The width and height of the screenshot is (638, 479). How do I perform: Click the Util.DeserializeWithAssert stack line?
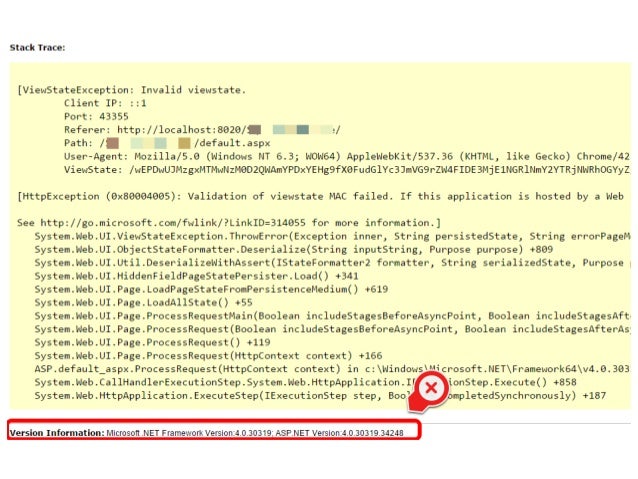332,263
